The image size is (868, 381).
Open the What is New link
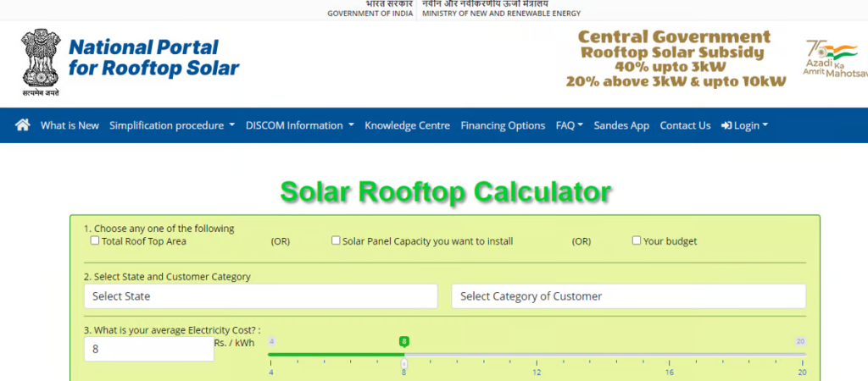point(70,125)
